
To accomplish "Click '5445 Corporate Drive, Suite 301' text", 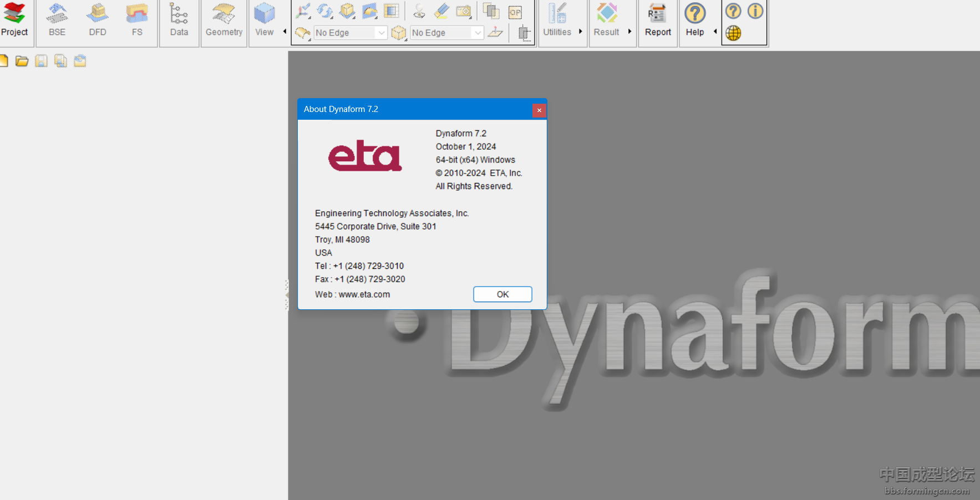I will (375, 226).
